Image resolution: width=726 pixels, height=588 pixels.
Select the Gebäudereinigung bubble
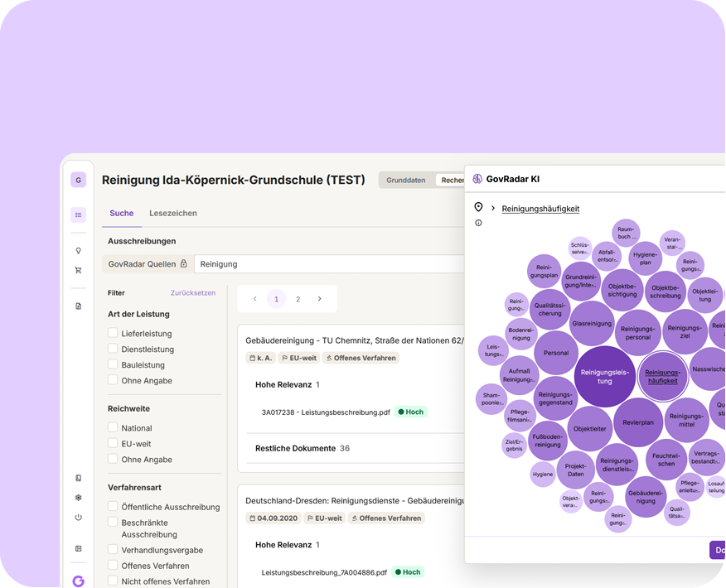(646, 497)
